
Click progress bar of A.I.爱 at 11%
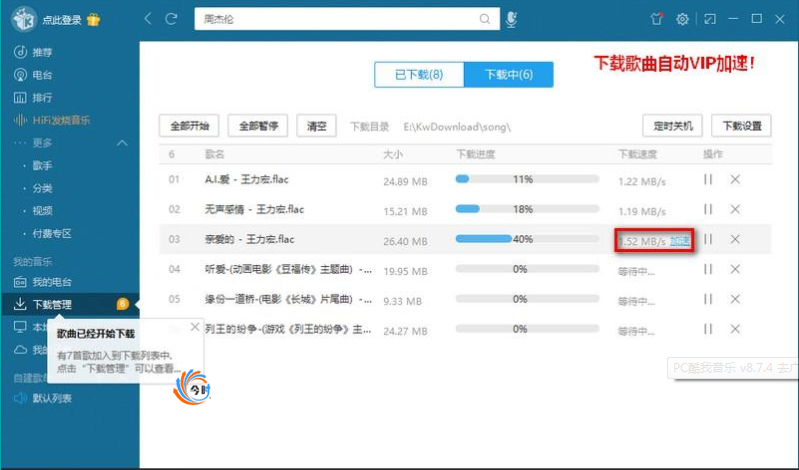(527, 179)
